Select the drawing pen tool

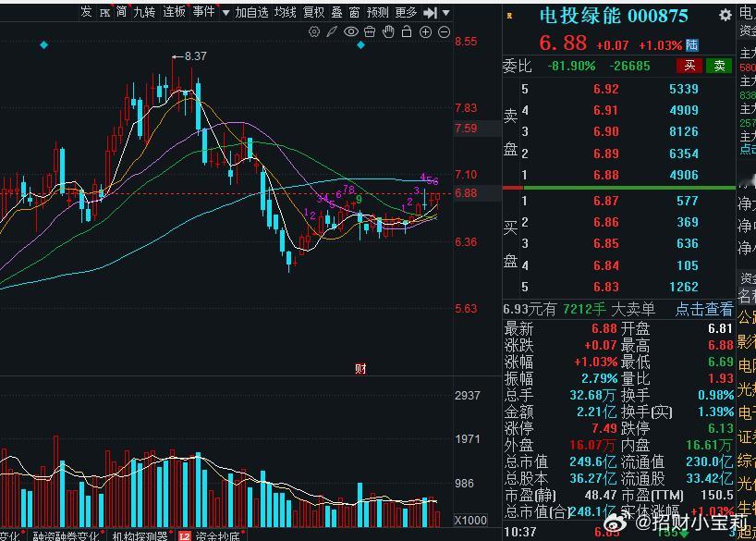pos(332,32)
